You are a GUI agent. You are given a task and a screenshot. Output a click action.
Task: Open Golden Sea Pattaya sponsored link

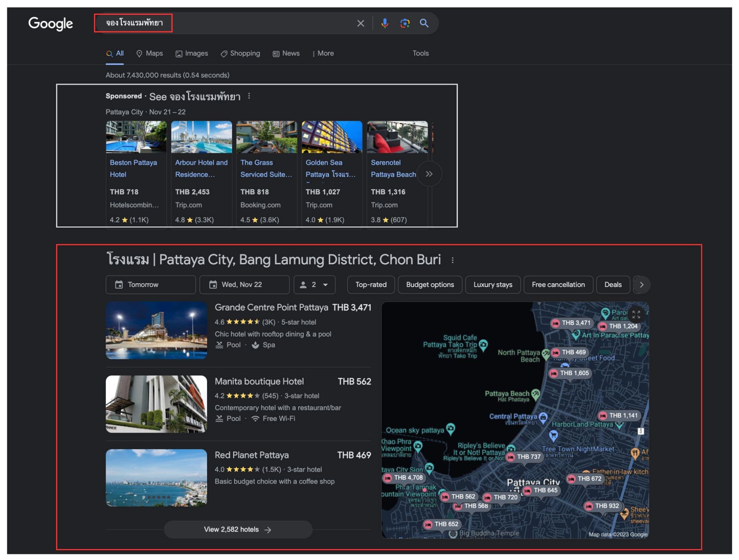(330, 169)
